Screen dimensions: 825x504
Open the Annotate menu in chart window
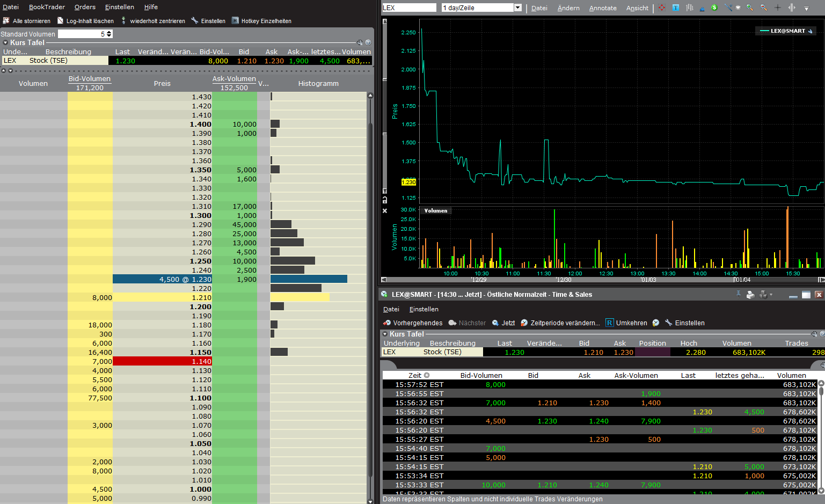(x=602, y=8)
